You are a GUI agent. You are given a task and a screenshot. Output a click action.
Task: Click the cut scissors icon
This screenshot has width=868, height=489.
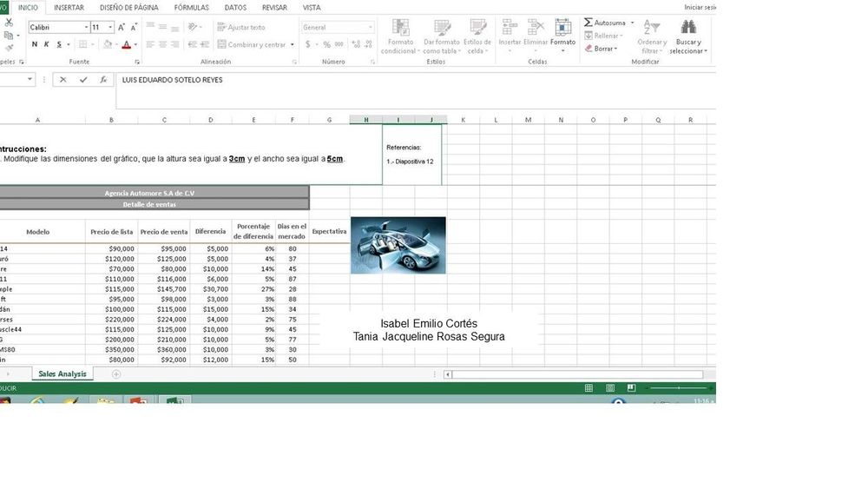tap(9, 23)
